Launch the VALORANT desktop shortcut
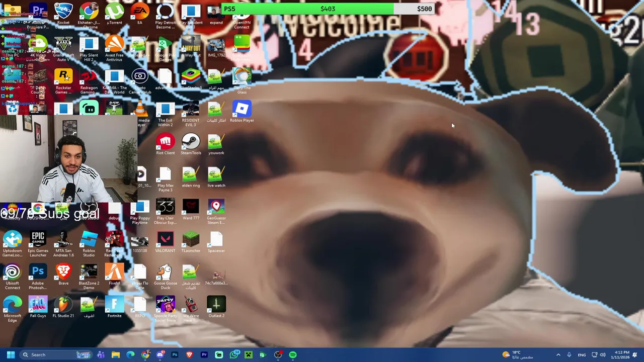Viewport: 644px width, 362px height. [166, 243]
